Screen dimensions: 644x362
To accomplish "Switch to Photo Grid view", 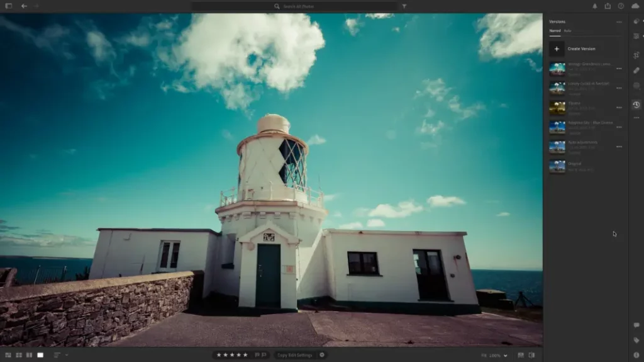I will coord(8,355).
